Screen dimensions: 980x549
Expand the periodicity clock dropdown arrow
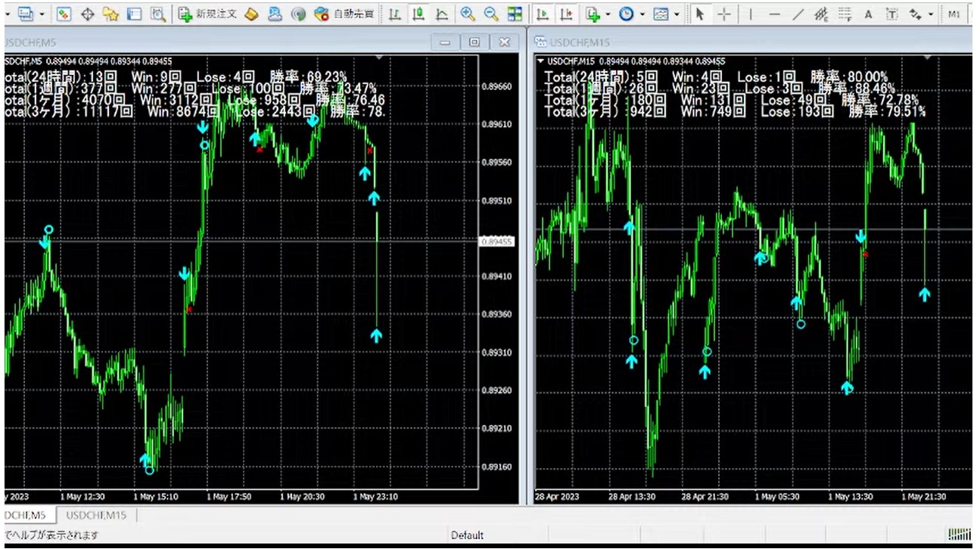pos(642,14)
